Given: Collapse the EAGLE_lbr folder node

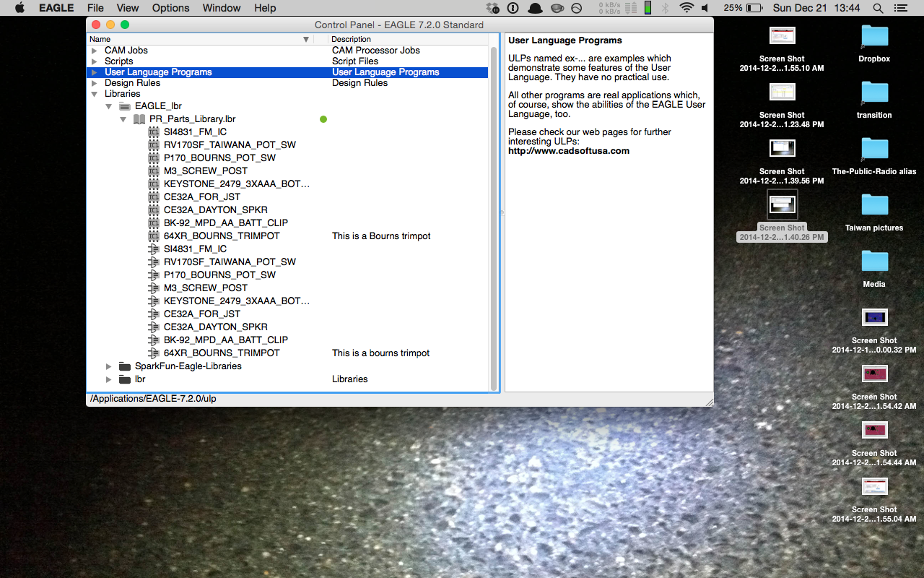Looking at the screenshot, I should [108, 105].
